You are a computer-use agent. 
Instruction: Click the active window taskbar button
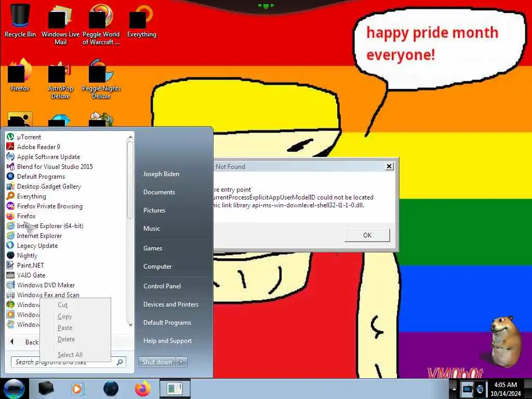175,389
